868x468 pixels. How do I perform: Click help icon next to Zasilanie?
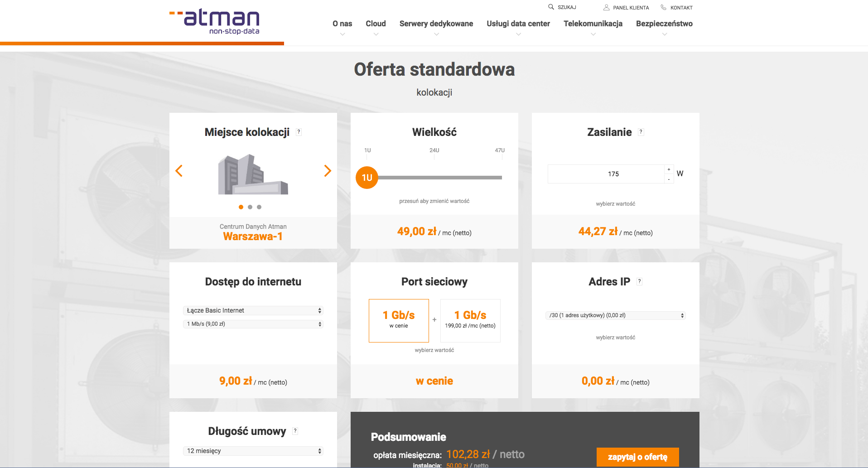(x=641, y=132)
